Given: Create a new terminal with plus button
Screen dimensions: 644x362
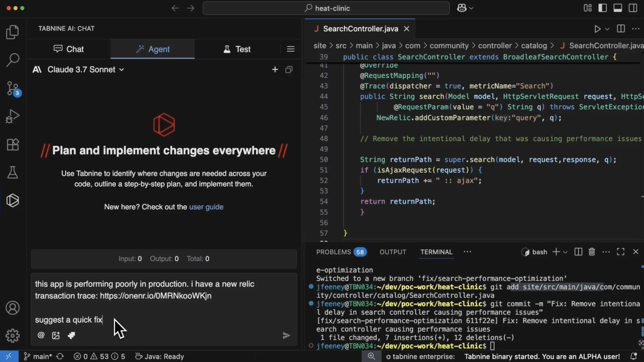Looking at the screenshot, I should click(556, 251).
